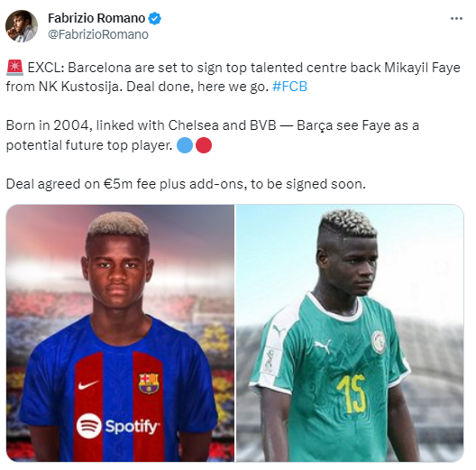476x470 pixels.
Task: Click the red siren emoji before EXCL
Action: [14, 68]
